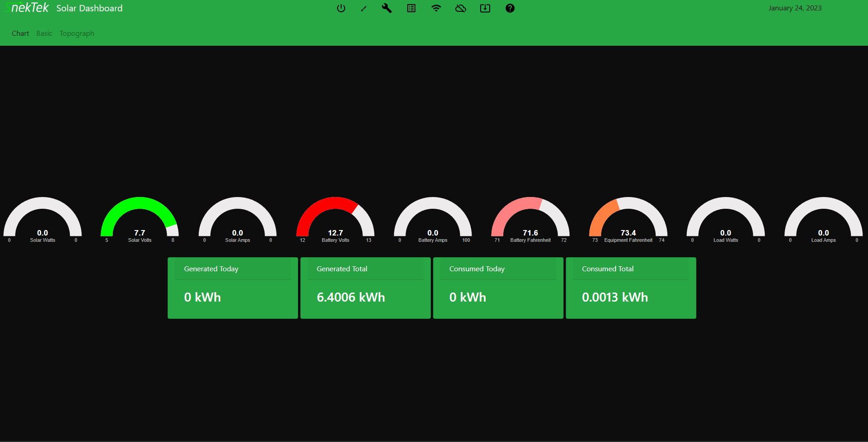Click the download update icon
Screen dimensions: 868x442
[x=485, y=8]
